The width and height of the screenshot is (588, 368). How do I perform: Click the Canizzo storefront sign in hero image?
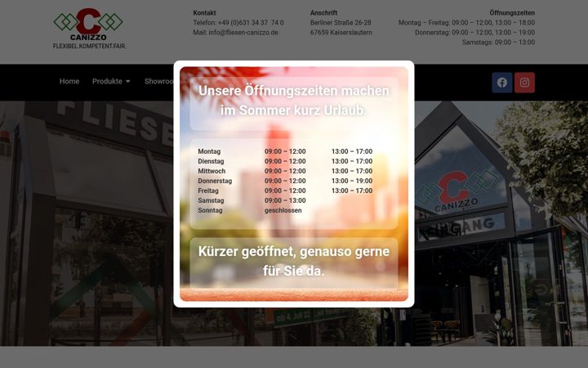(456, 191)
